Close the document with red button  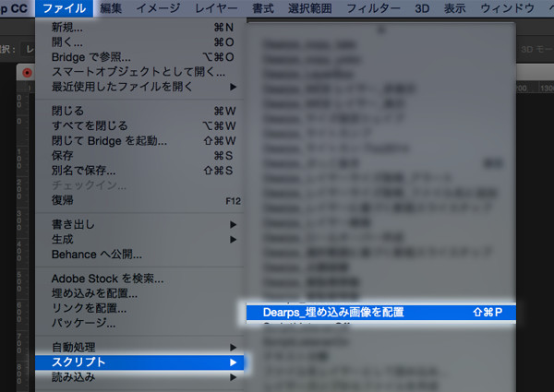(27, 72)
